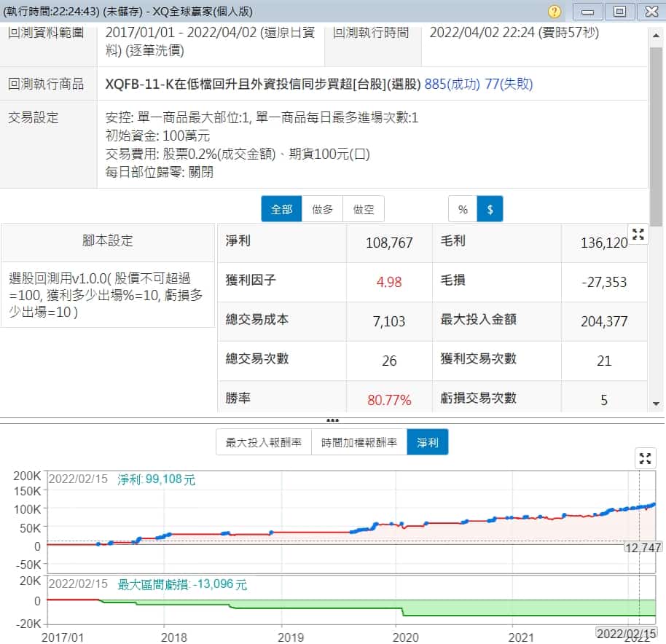The height and width of the screenshot is (644, 666).
Task: Show only 做空 short trades
Action: coord(364,209)
